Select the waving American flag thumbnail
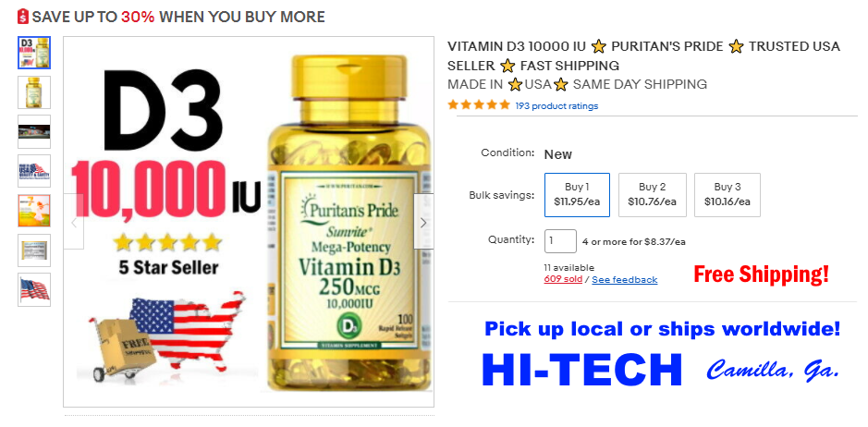Viewport: 868px width, 427px height. (34, 289)
